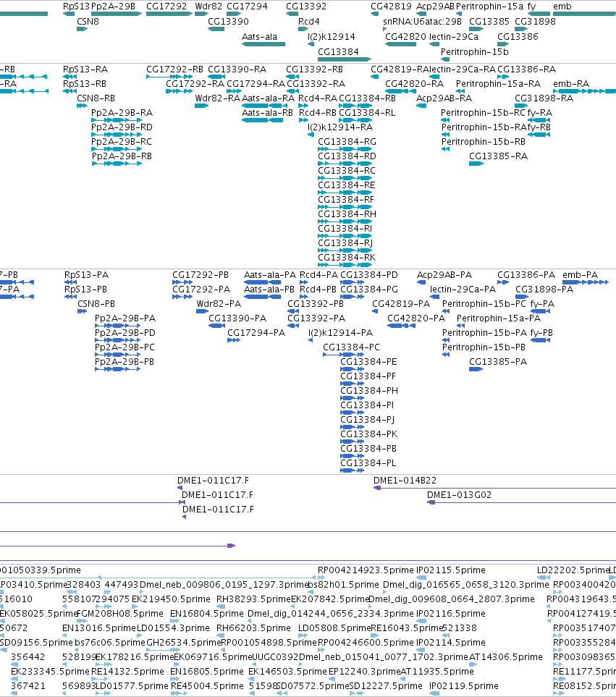This screenshot has height=697, width=616.
Task: Click the CG42820 gene label
Action: (406, 36)
